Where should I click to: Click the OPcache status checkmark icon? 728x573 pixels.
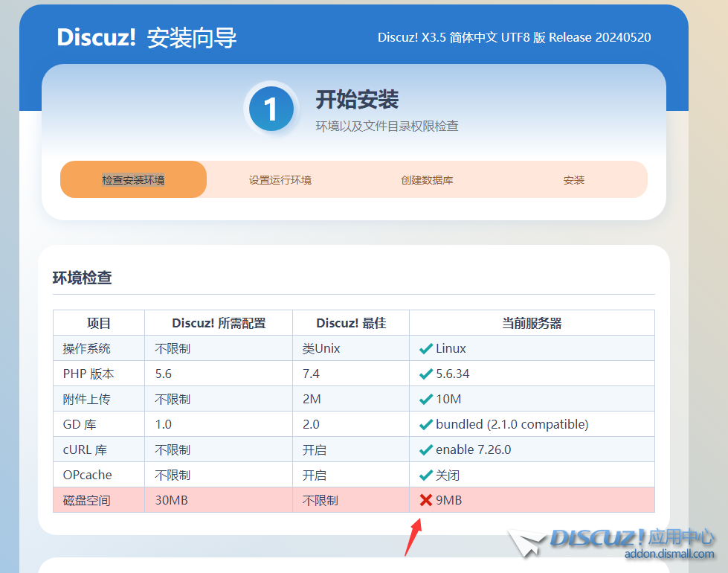(x=426, y=475)
